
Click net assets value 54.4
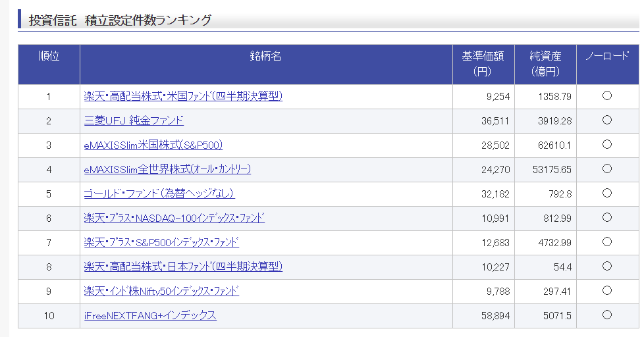click(x=563, y=267)
